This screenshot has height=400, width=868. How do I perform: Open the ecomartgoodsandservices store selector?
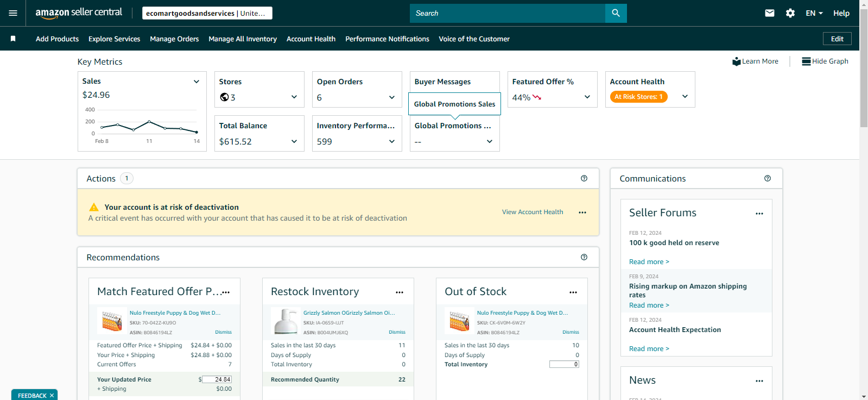click(x=207, y=13)
